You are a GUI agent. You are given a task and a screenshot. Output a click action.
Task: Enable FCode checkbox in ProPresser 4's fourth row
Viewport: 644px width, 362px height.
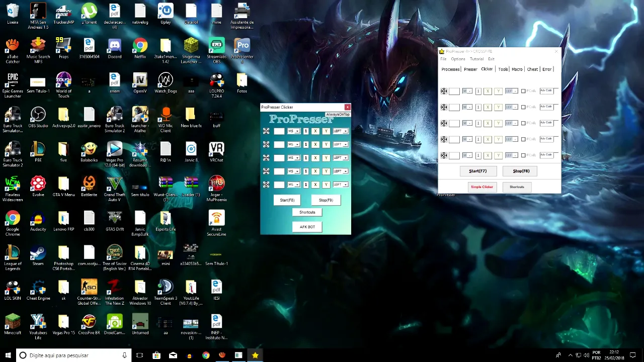point(523,139)
